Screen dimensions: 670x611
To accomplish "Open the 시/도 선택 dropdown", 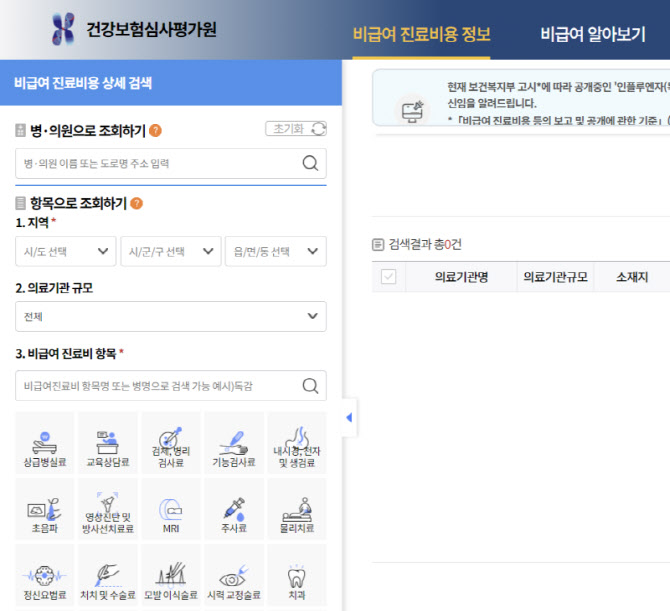I will click(65, 251).
